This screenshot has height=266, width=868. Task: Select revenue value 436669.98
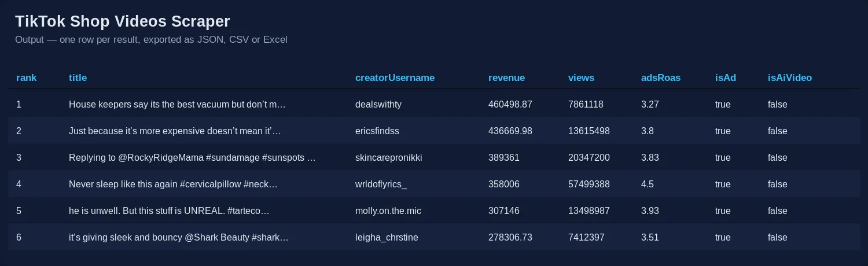(x=510, y=131)
